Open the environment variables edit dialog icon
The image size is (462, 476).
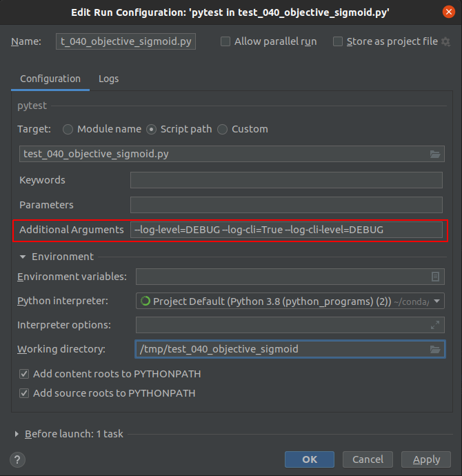435,277
